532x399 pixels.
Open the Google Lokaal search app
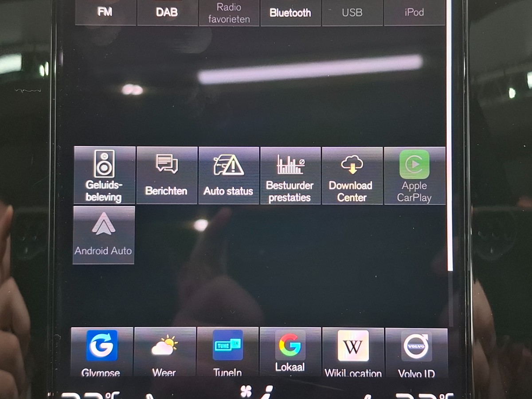coord(290,352)
